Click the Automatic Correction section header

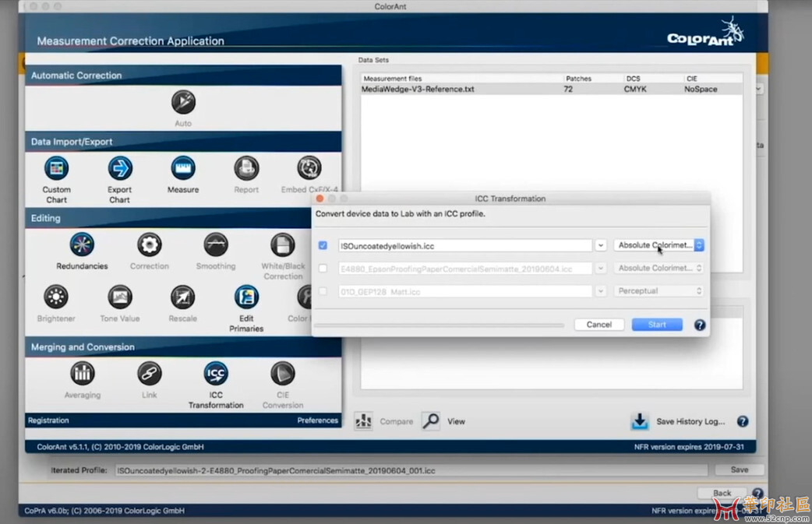pyautogui.click(x=183, y=76)
